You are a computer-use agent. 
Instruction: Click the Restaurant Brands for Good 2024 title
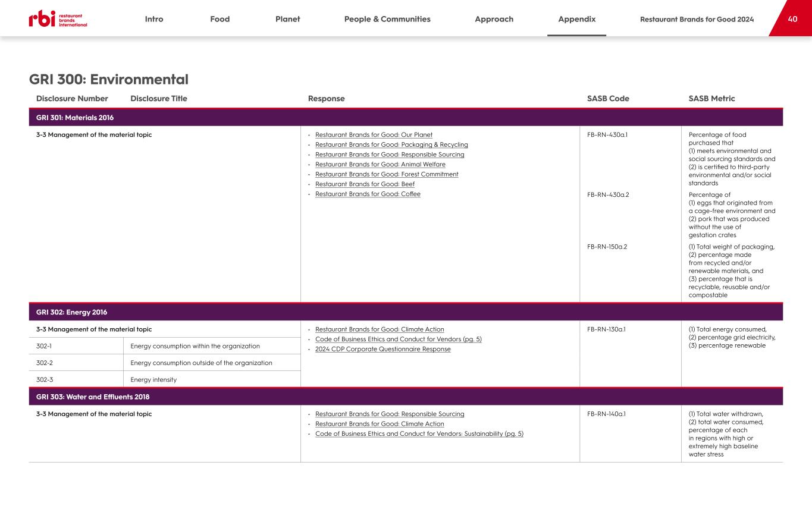click(697, 19)
